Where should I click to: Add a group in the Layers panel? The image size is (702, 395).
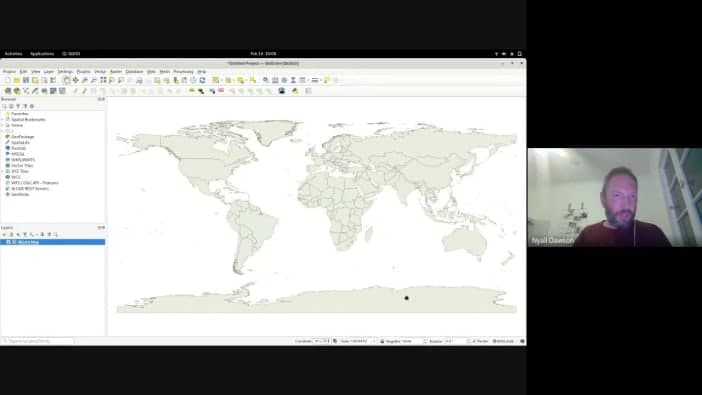pyautogui.click(x=11, y=235)
